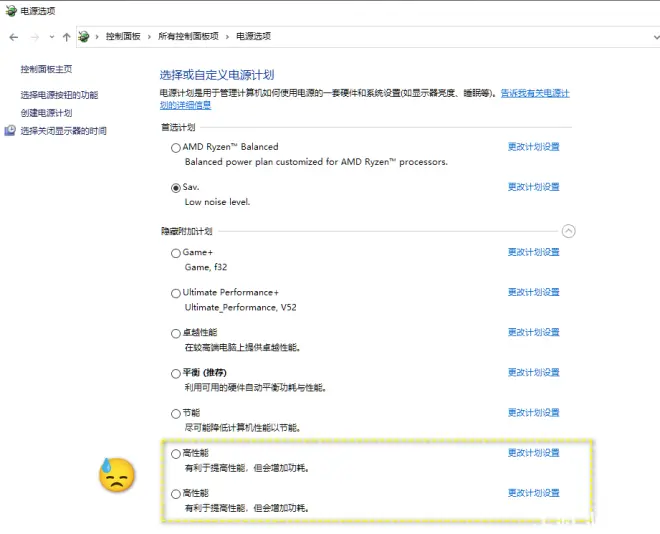The width and height of the screenshot is (660, 534).
Task: Change plan settings for the first 高性能
Action: tap(534, 453)
